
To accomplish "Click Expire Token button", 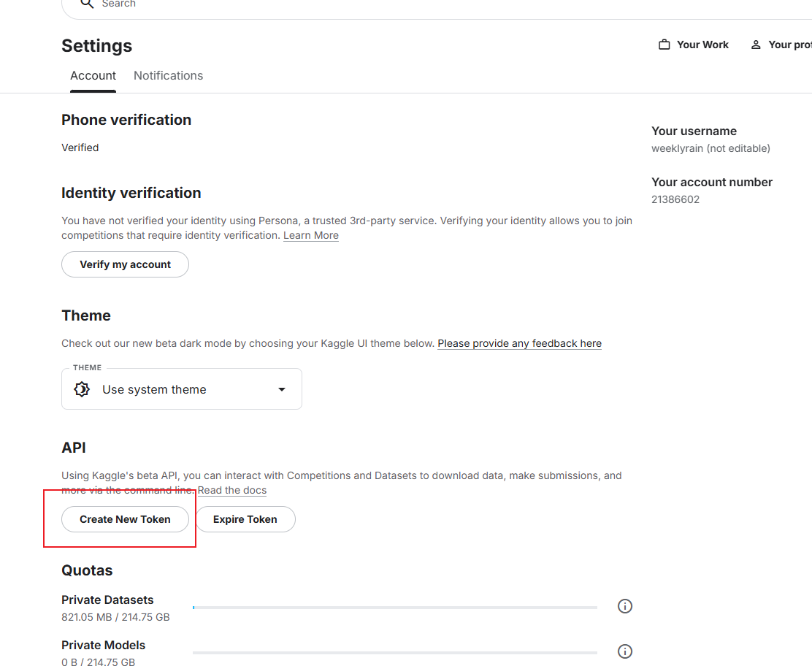I will [x=245, y=519].
